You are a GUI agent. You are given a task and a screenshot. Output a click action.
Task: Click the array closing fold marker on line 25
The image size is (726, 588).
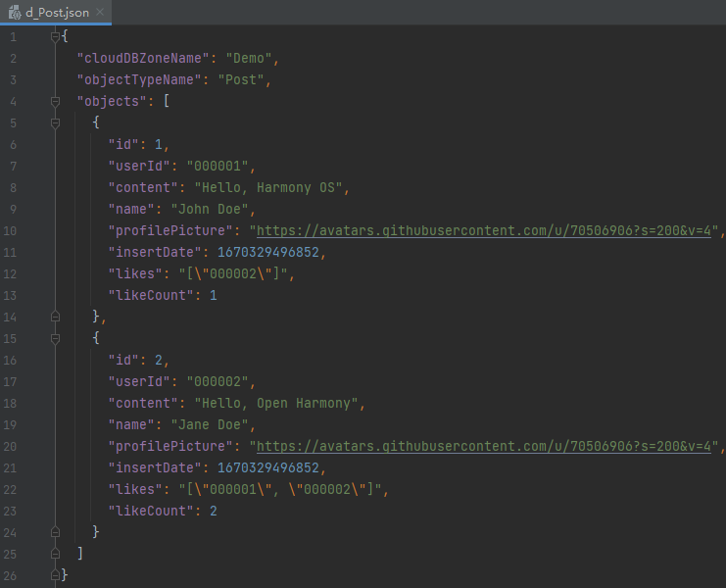point(56,553)
